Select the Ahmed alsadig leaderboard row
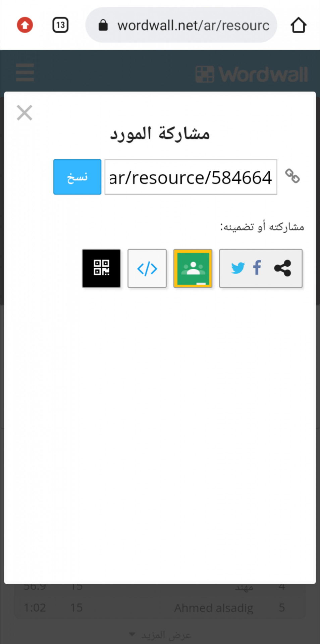Viewport: 320px width, 644px height. (160, 607)
